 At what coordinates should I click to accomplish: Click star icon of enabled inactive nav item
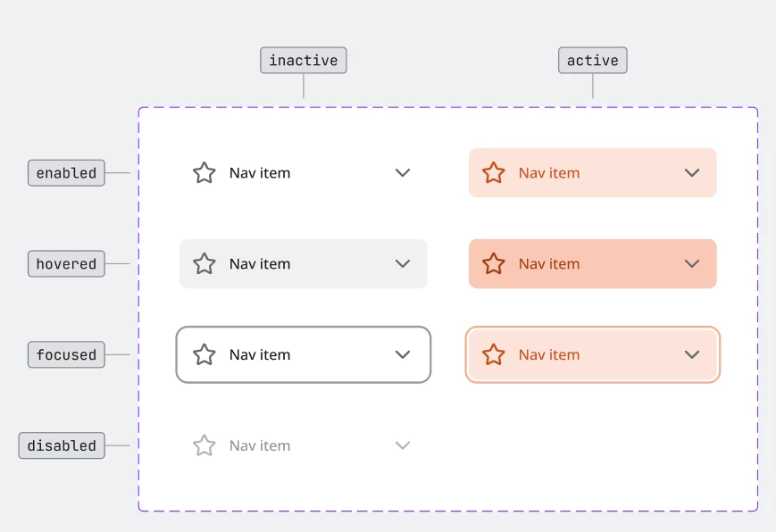click(204, 173)
